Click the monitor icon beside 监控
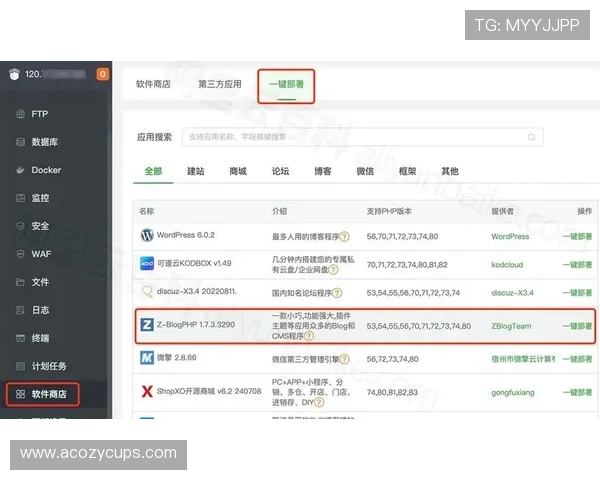 coord(20,198)
